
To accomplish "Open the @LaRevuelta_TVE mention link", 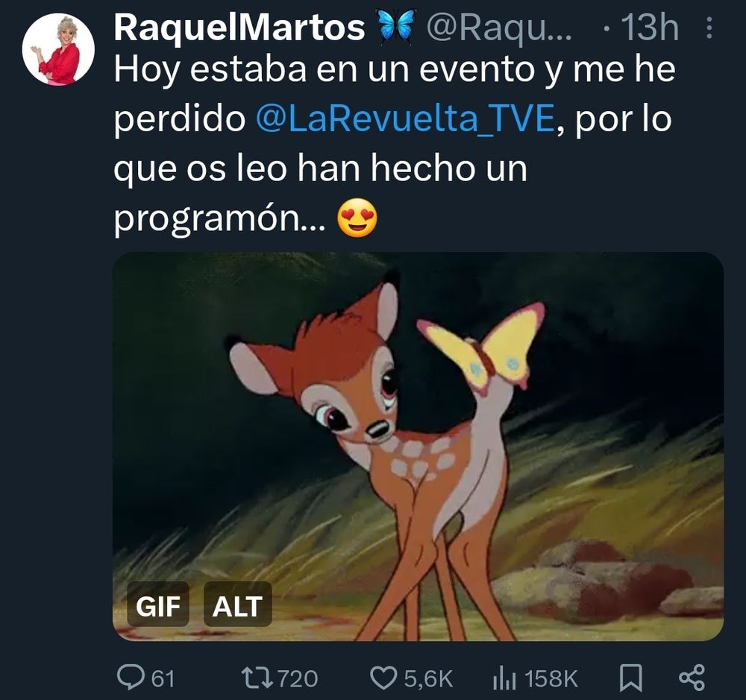I will [405, 119].
